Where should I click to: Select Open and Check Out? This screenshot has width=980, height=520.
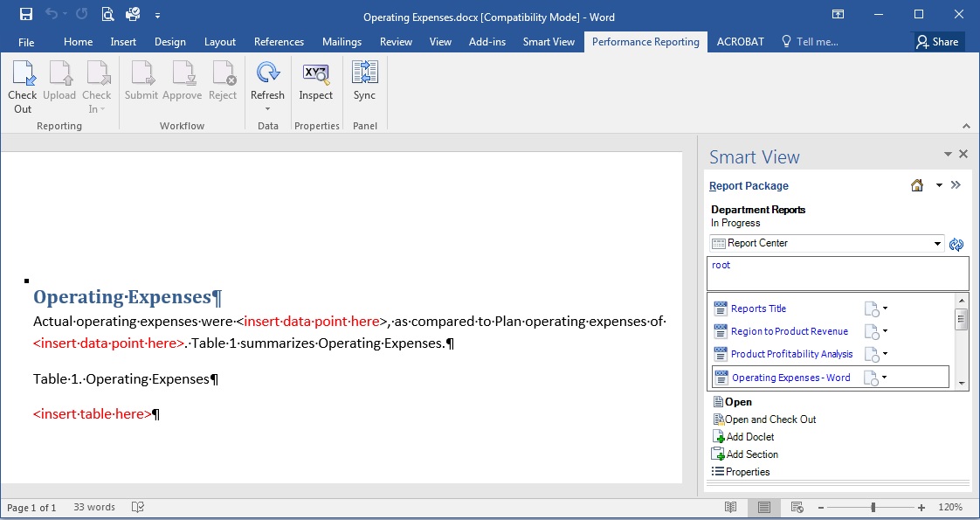pos(772,419)
